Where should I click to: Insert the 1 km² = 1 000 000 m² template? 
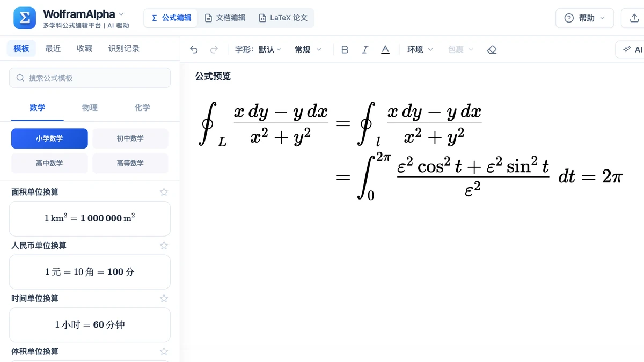(x=90, y=218)
